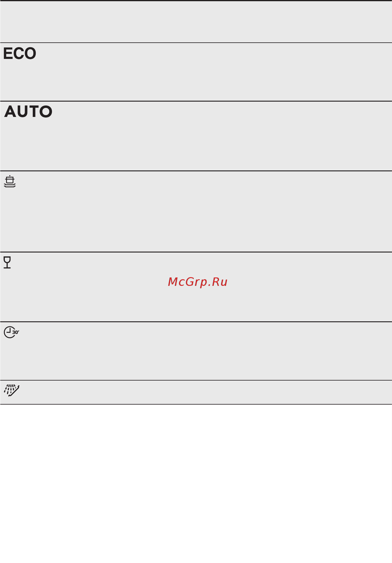Click the rinse and hold spray icon
The height and width of the screenshot is (563, 392).
coord(12,390)
